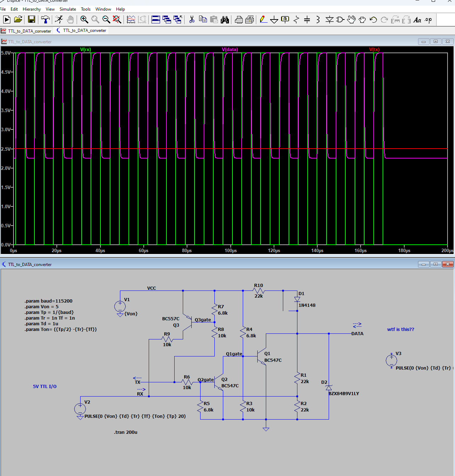Click the Zoom Out magnifier icon

click(106, 20)
